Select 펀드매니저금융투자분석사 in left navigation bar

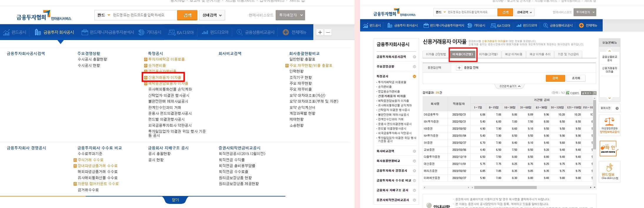108,32
